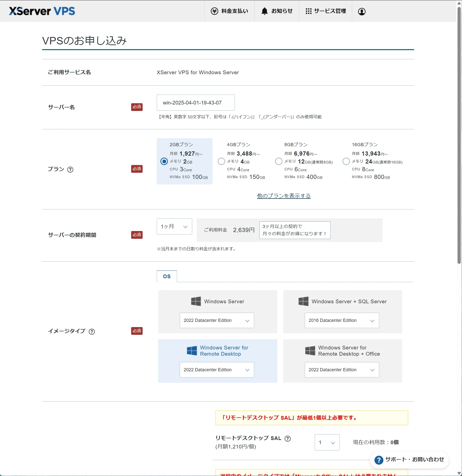
Task: Select the 16GB plan radio button
Action: [346, 161]
